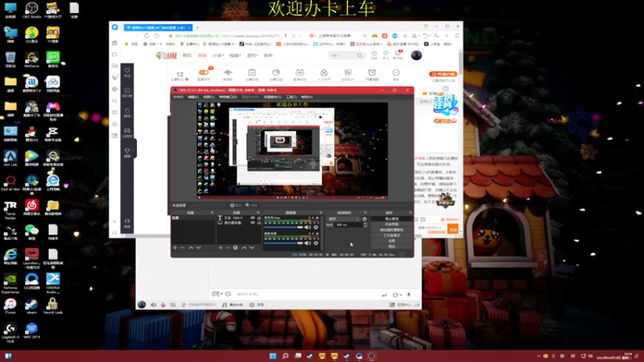Open browser undo-closed-tab dropdown arrow
Viewport: 644px width, 362px height.
[x=430, y=35]
